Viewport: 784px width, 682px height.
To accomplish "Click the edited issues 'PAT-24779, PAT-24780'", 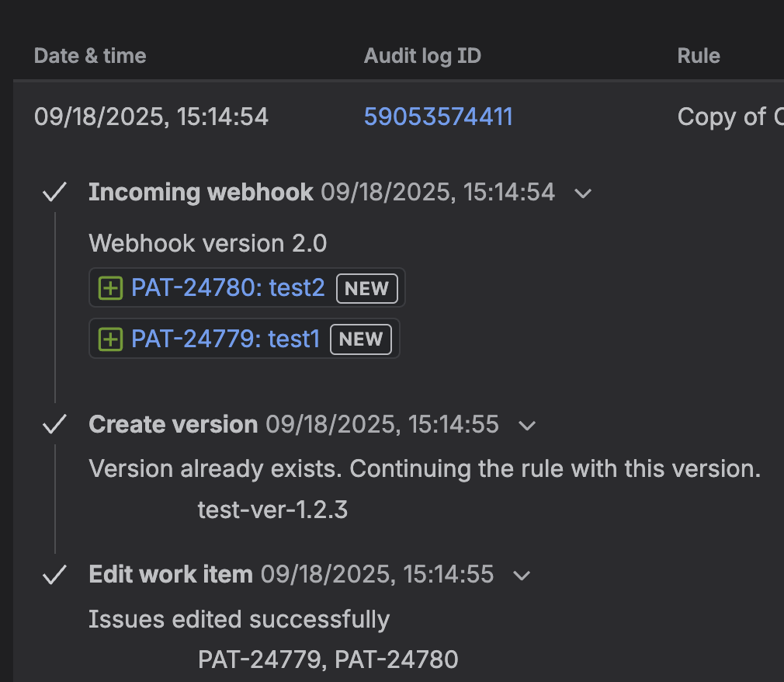I will point(328,659).
